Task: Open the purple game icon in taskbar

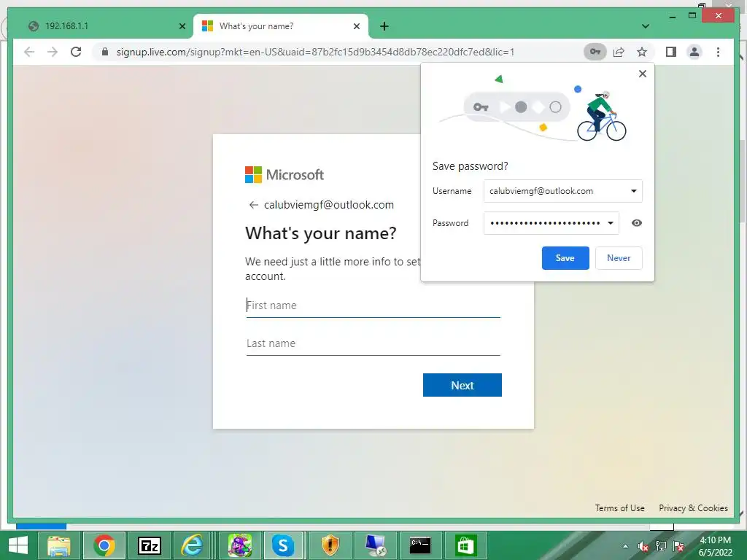Action: point(239,545)
